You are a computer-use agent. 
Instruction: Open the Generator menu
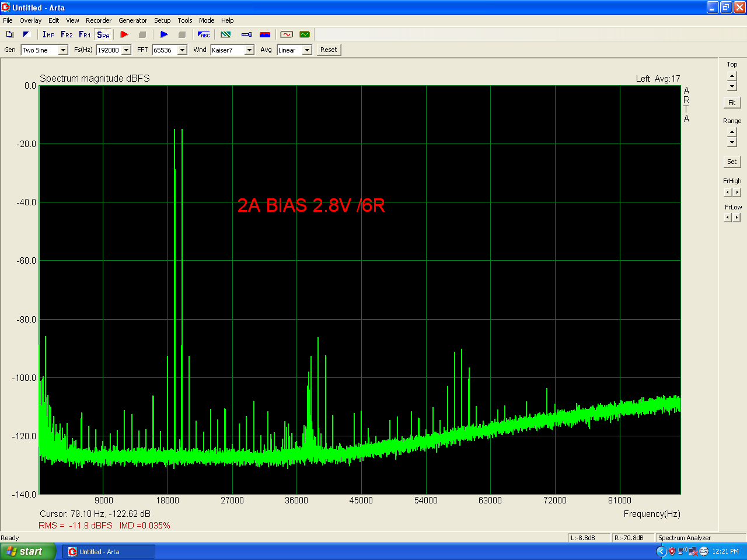pos(133,20)
